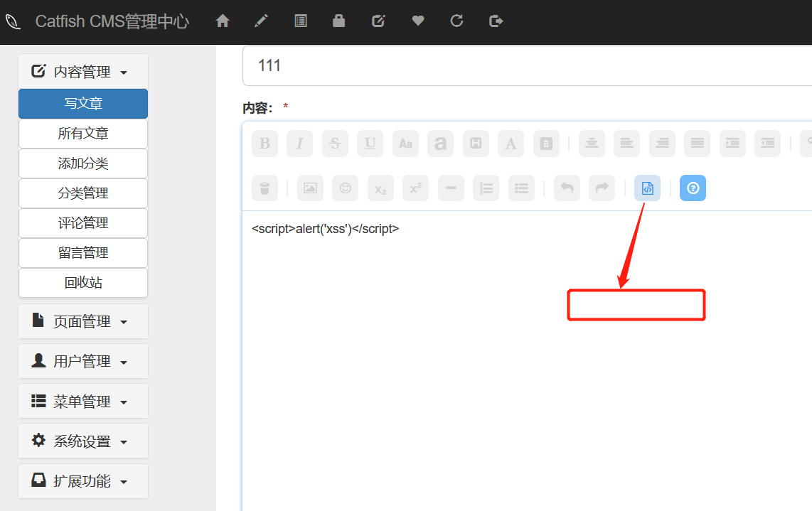Screen dimensions: 812x511
Task: Select 写文章 in sidebar
Action: pyautogui.click(x=83, y=104)
